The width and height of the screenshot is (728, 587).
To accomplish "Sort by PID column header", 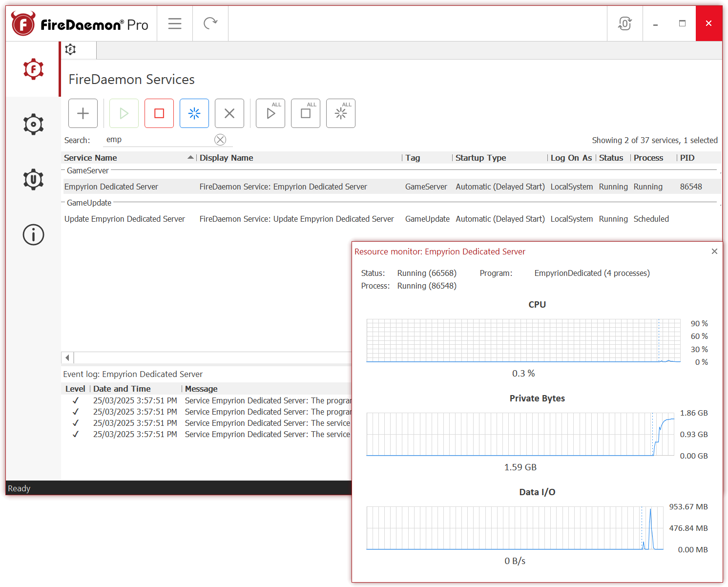I will [698, 158].
